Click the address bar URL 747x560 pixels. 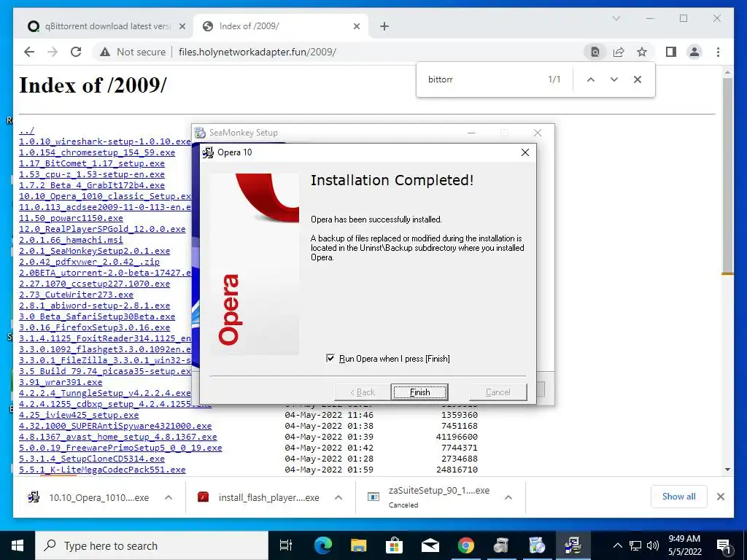(258, 52)
